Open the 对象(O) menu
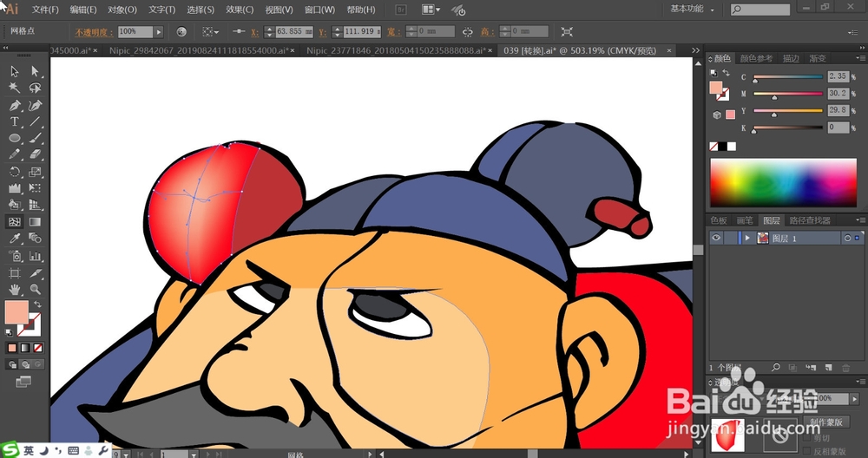 (x=122, y=10)
